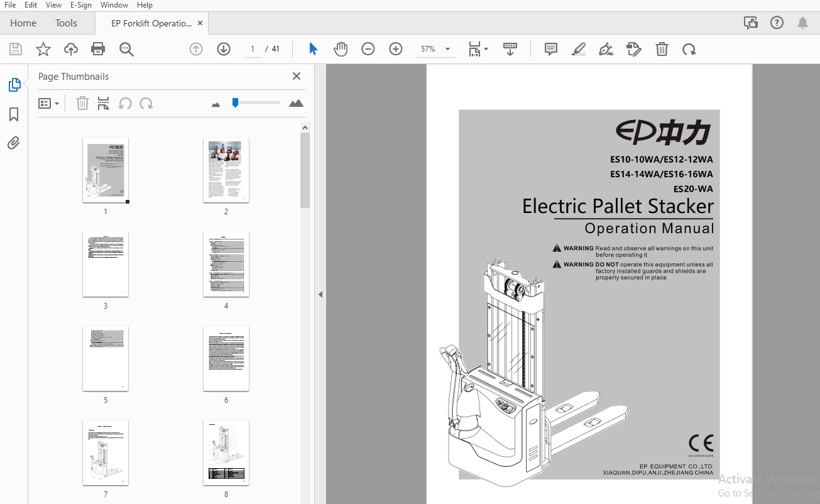Click the Electric Pallet Stacker title text
This screenshot has height=504, width=820.
tap(618, 207)
